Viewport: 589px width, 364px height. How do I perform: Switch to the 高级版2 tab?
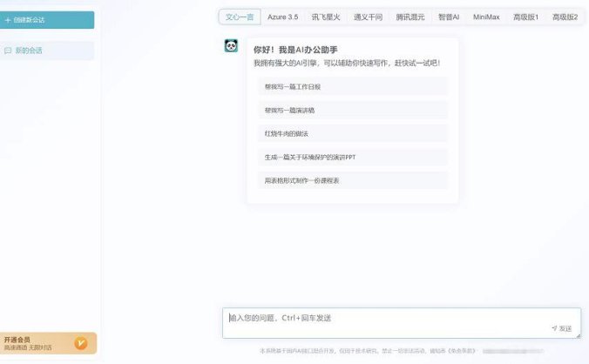565,17
